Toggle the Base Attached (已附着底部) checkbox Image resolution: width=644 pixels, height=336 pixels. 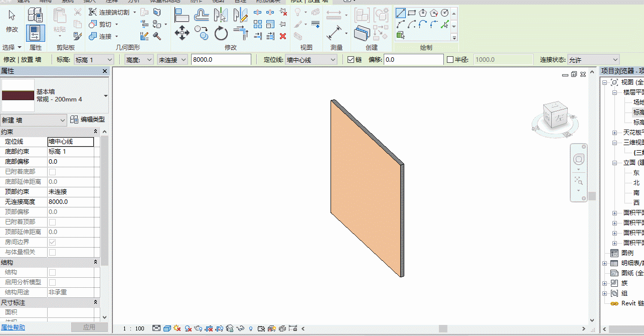(52, 172)
